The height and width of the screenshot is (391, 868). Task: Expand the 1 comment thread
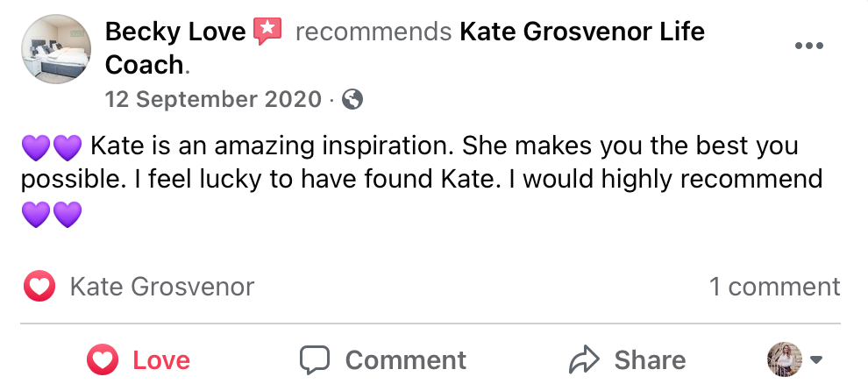pyautogui.click(x=774, y=287)
